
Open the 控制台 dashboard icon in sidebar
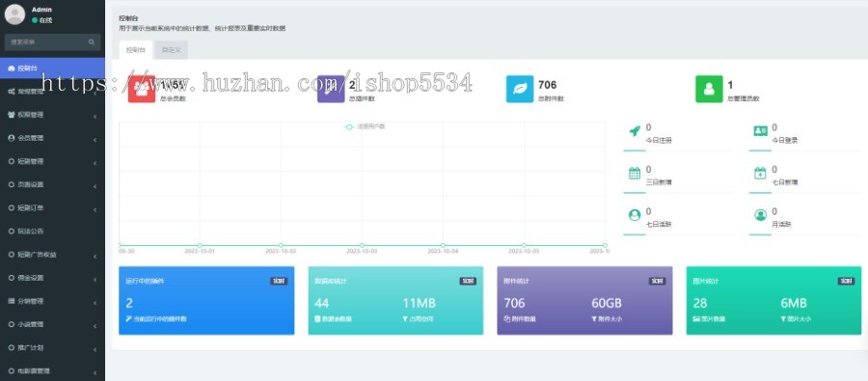12,68
